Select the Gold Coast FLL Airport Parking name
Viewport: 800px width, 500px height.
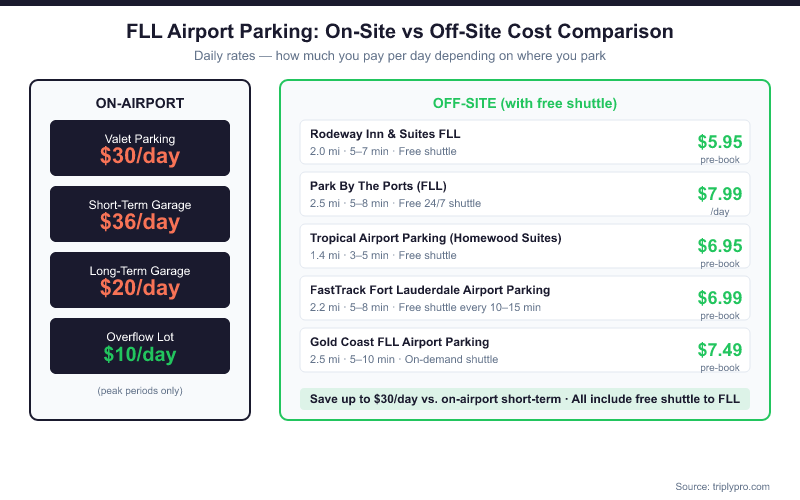tap(400, 342)
